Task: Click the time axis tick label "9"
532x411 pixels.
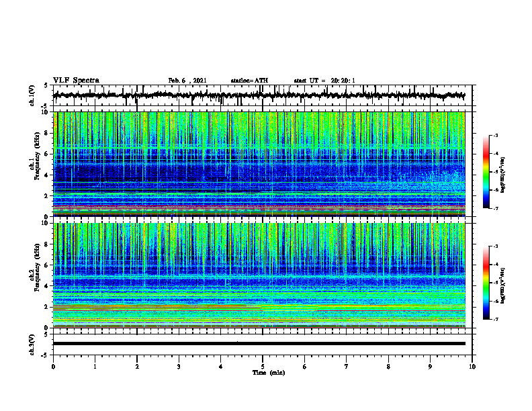Action: click(x=430, y=367)
